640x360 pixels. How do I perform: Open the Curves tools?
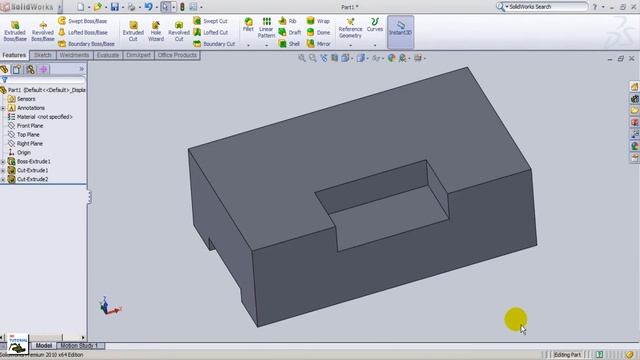click(375, 24)
